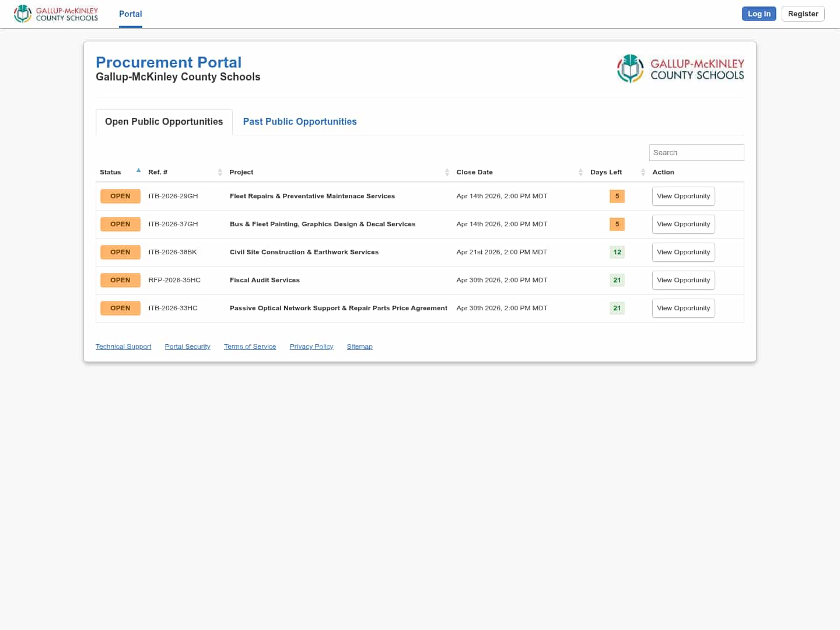Click the large Gallup-McKinley County Schools logo
The height and width of the screenshot is (630, 840).
680,69
